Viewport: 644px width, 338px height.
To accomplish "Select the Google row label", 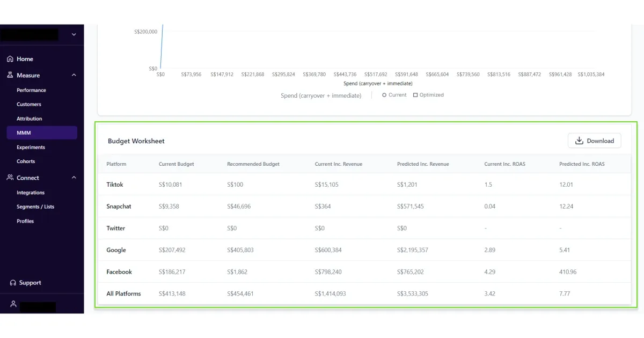I will (x=116, y=250).
